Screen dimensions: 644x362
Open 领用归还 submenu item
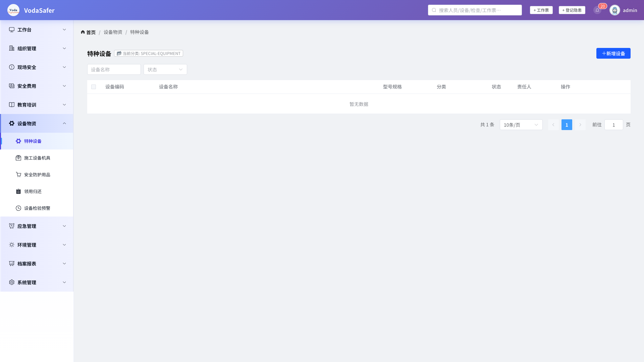[37, 191]
